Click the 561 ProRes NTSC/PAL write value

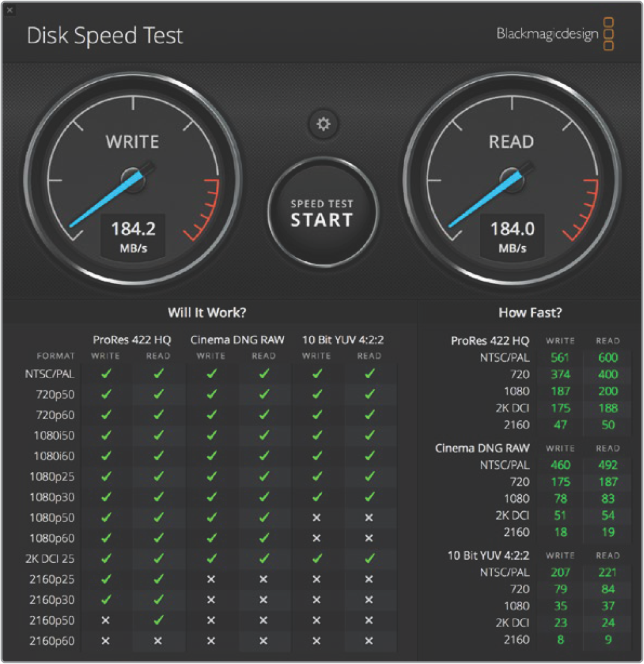[559, 357]
